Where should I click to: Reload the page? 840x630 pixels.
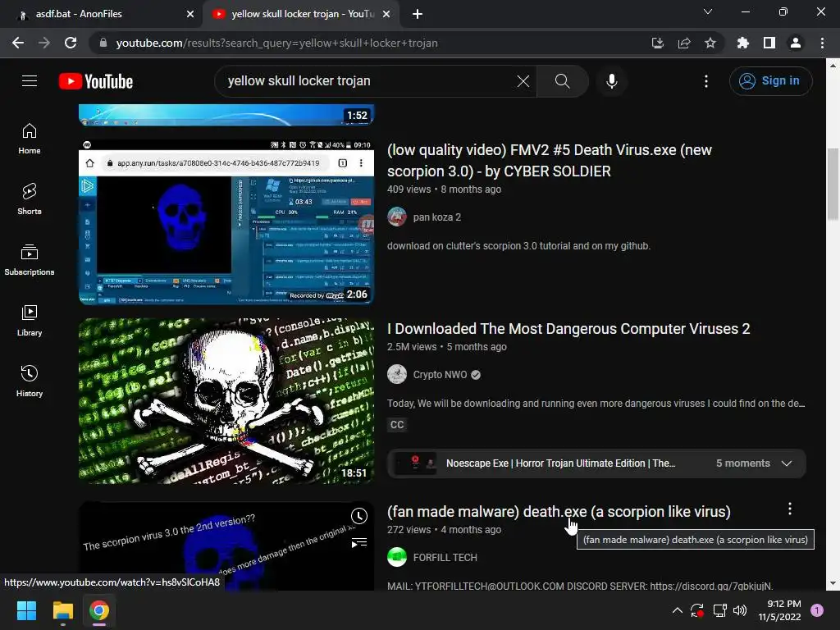[x=71, y=43]
